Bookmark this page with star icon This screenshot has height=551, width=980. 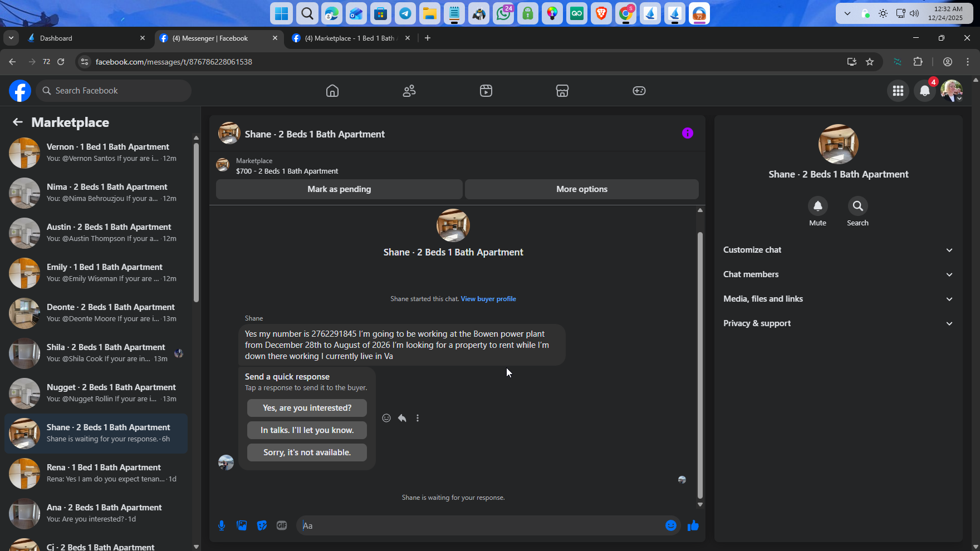point(870,62)
